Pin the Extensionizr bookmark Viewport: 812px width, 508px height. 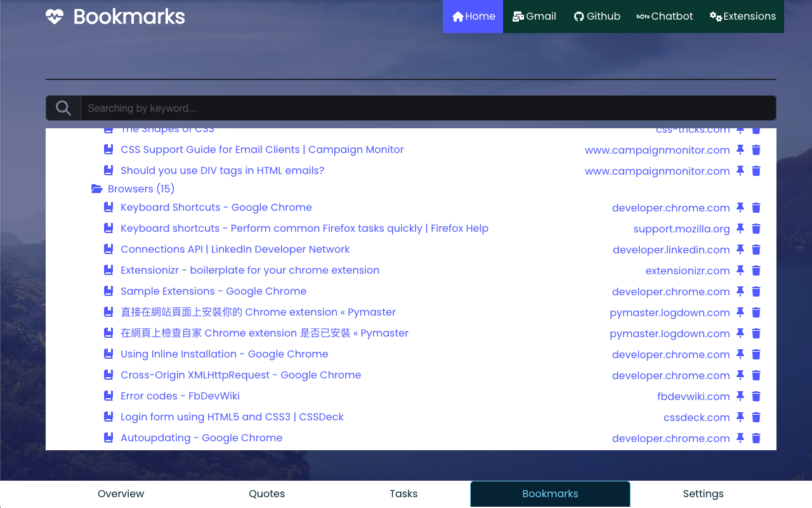(x=740, y=271)
